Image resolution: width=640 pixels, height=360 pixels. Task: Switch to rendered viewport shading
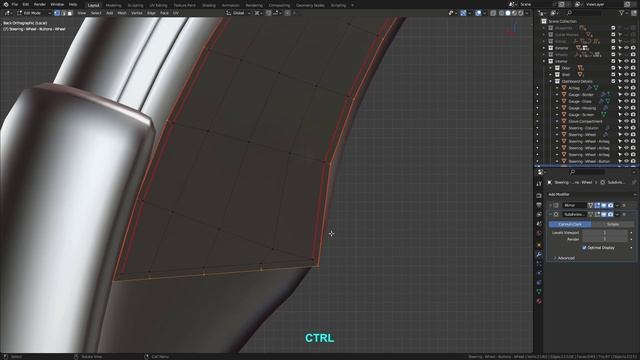tap(521, 13)
